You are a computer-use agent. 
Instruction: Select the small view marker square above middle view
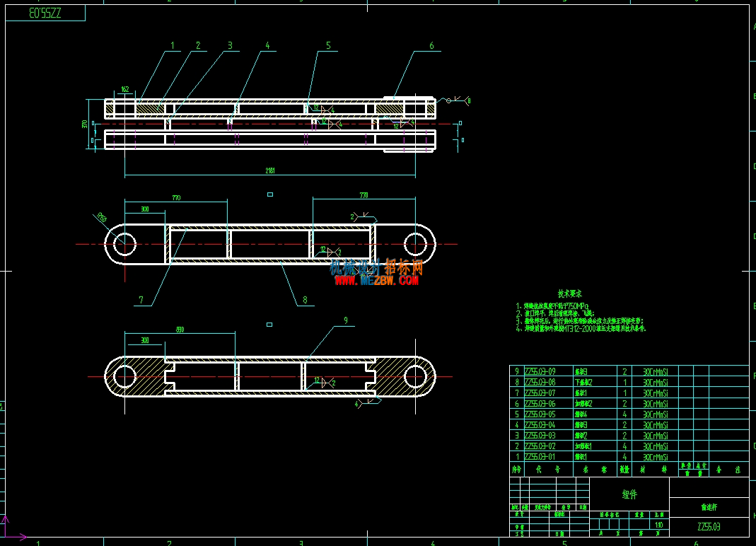pyautogui.click(x=270, y=194)
